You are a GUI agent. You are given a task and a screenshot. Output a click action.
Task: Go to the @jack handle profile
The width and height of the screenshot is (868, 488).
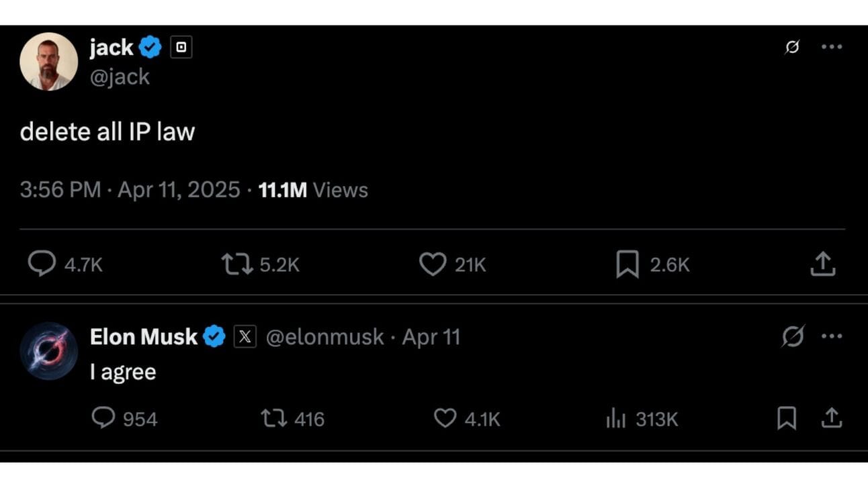pyautogui.click(x=120, y=77)
